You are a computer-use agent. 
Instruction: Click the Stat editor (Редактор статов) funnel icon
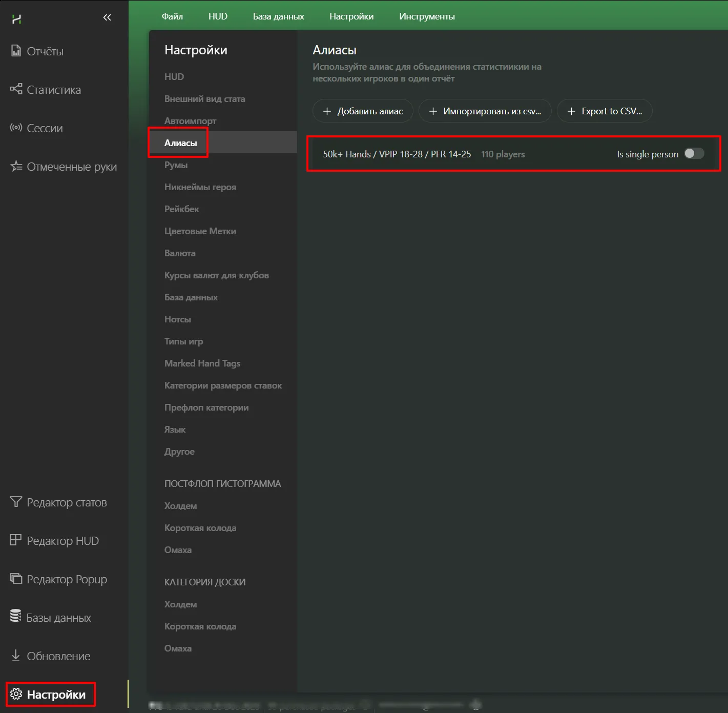click(16, 502)
